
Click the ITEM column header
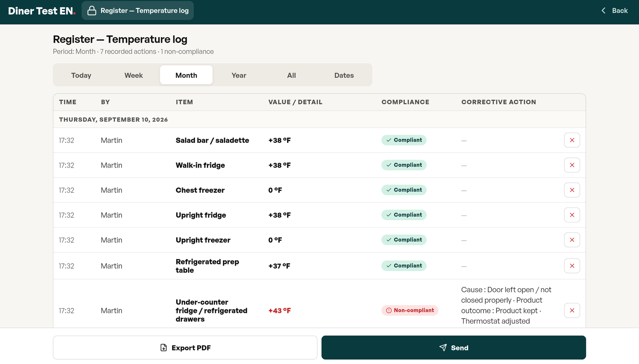pyautogui.click(x=184, y=102)
